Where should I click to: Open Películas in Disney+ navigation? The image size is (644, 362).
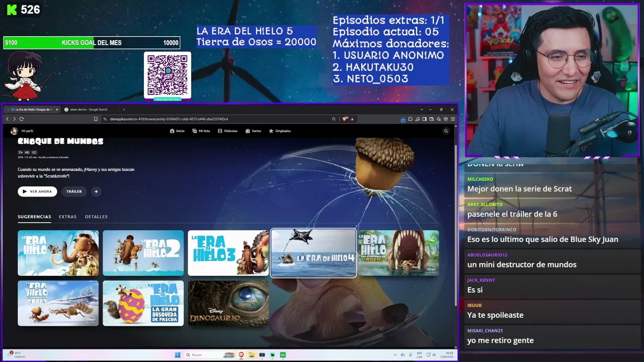(x=227, y=131)
